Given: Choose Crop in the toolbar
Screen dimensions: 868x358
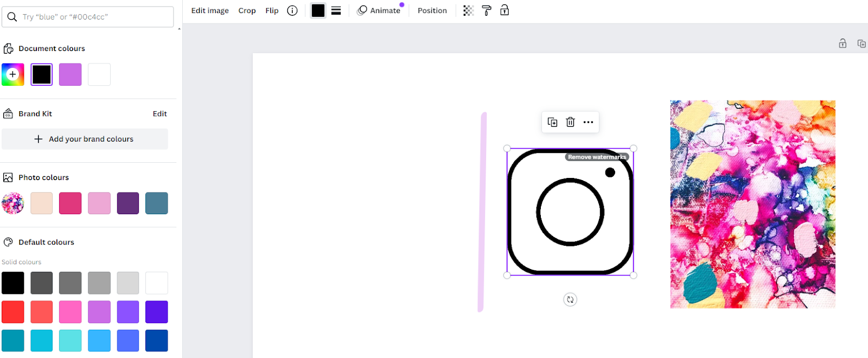Looking at the screenshot, I should (247, 10).
